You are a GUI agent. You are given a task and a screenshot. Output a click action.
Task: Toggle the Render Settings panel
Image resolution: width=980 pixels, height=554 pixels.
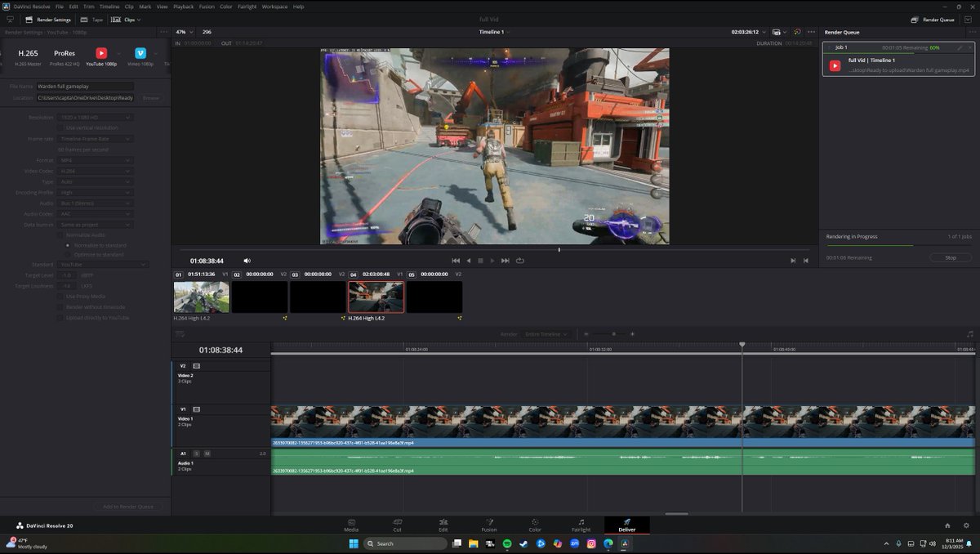(48, 20)
